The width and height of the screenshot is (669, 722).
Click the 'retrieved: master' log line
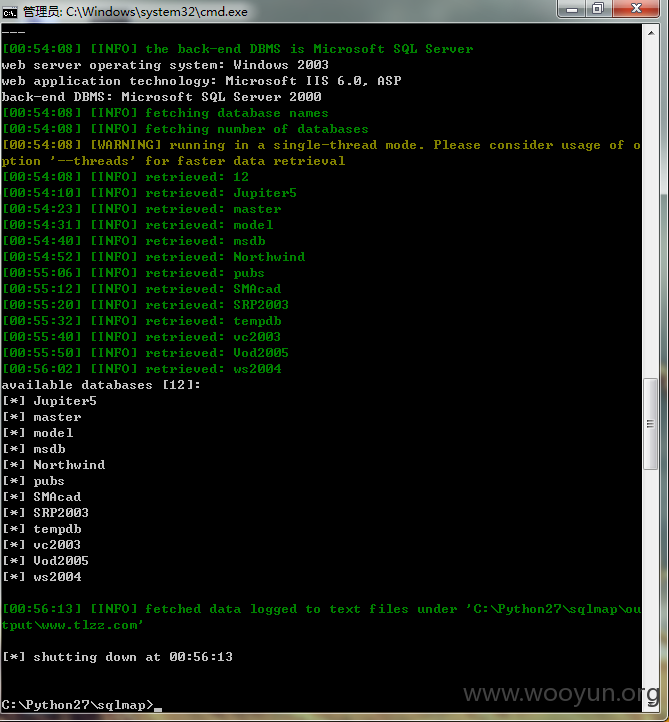coord(141,209)
